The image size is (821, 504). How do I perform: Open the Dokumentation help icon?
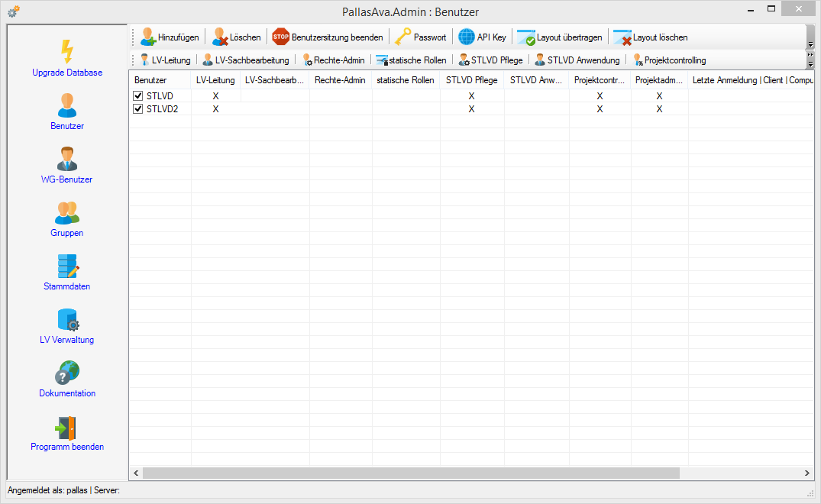[x=67, y=373]
